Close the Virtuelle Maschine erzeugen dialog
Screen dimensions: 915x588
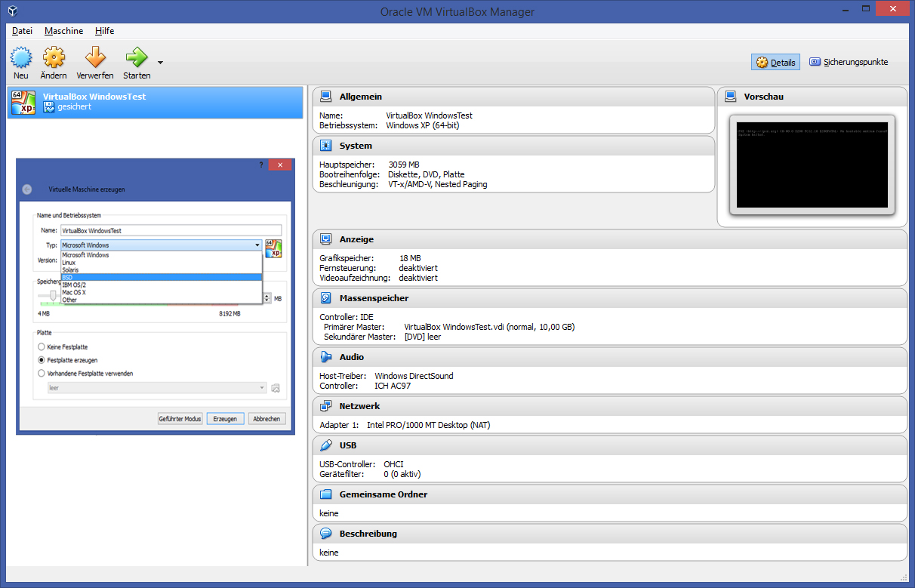(280, 165)
